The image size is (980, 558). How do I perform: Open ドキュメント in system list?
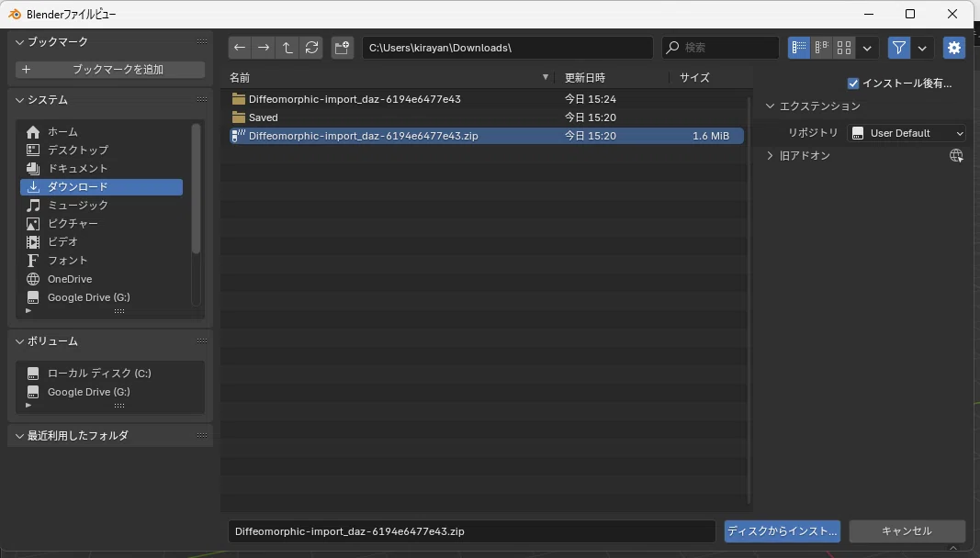[x=101, y=168]
